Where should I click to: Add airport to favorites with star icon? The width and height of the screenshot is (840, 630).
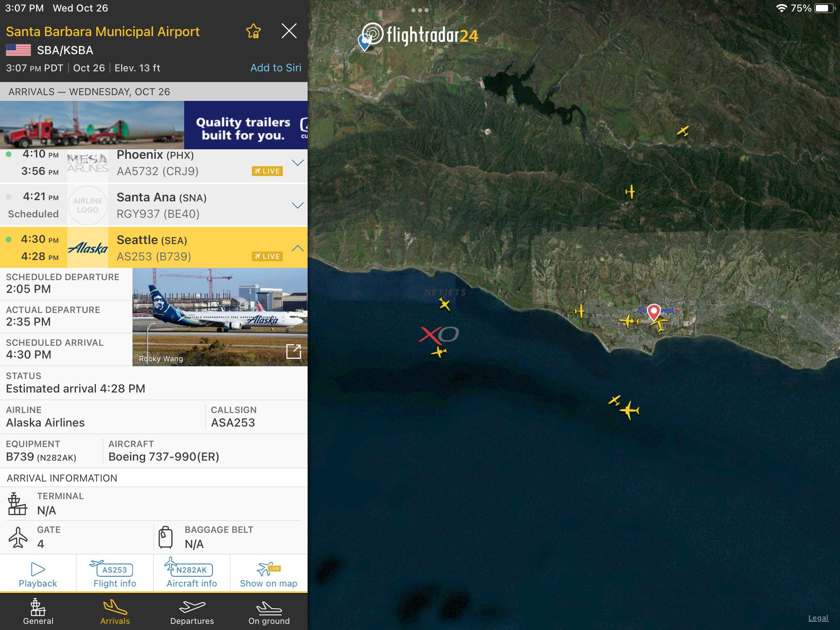tap(253, 31)
